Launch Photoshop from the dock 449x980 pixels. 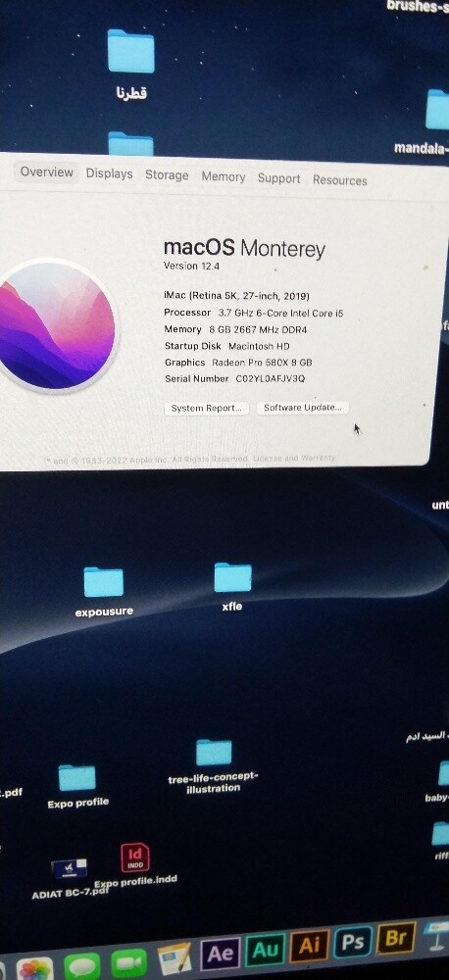(x=353, y=942)
